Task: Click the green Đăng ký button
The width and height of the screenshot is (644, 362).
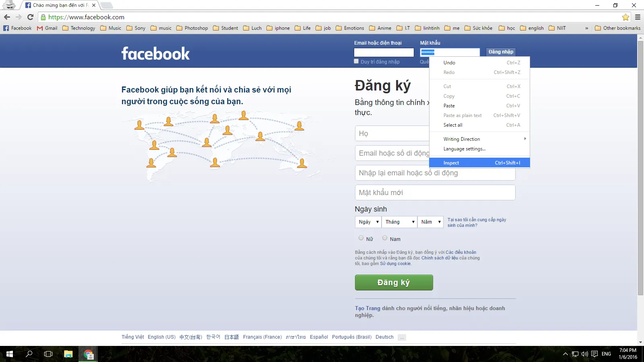Action: 394,282
